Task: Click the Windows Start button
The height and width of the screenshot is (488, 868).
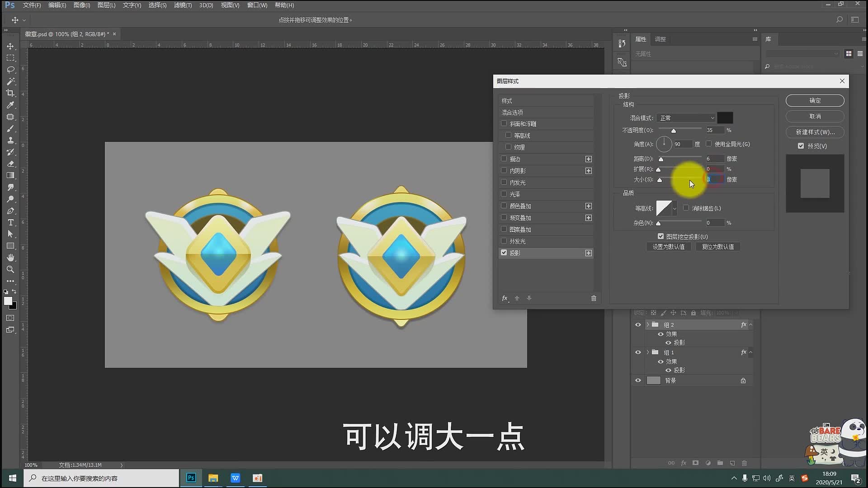Action: pos(13,478)
